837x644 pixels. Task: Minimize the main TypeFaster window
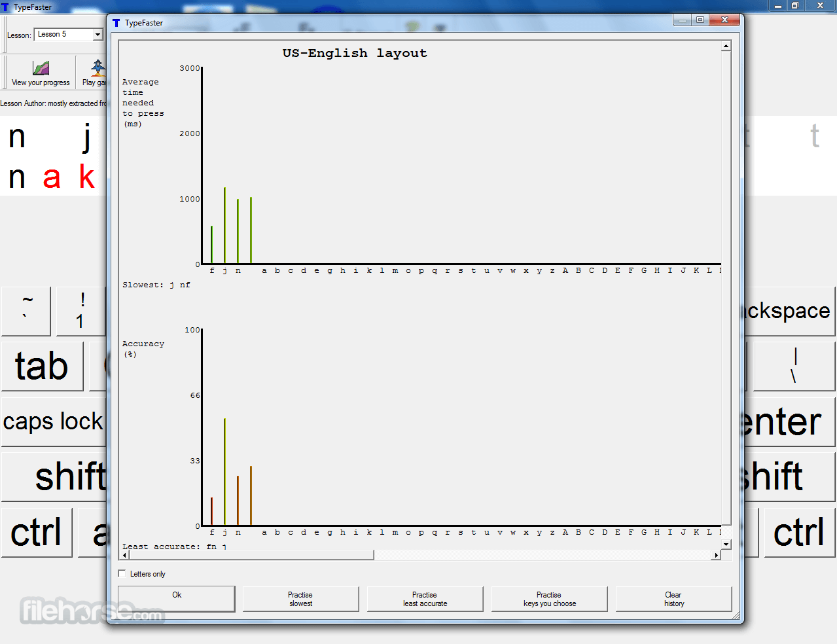[x=778, y=6]
